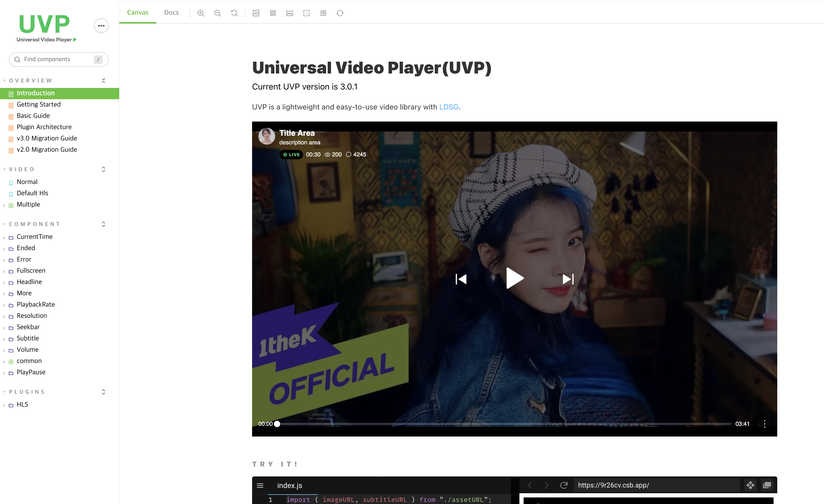Image resolution: width=824 pixels, height=504 pixels.
Task: Open the video player more options dots
Action: point(764,424)
